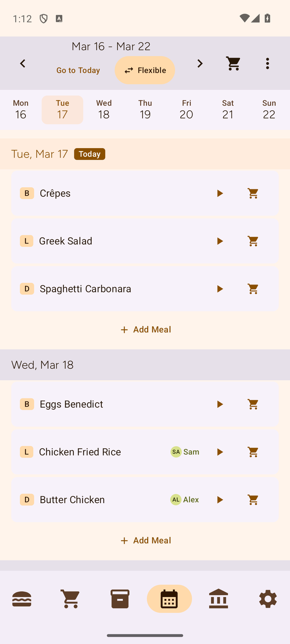Start cooking Eggs Benedict via its play icon

(220, 404)
